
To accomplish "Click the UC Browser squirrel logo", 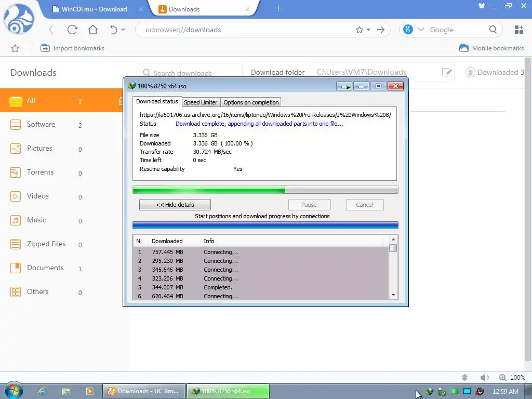I will point(19,19).
